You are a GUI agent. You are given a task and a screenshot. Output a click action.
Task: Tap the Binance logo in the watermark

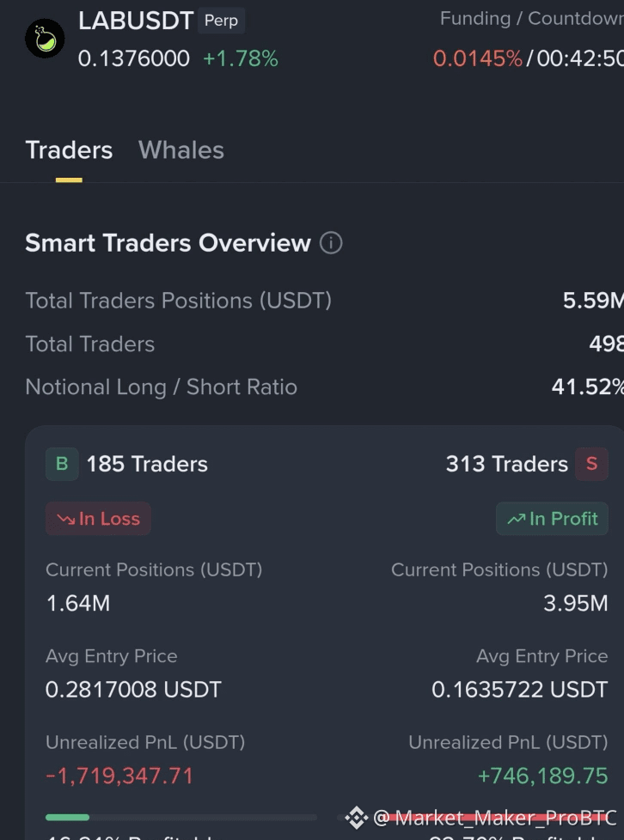tap(356, 818)
